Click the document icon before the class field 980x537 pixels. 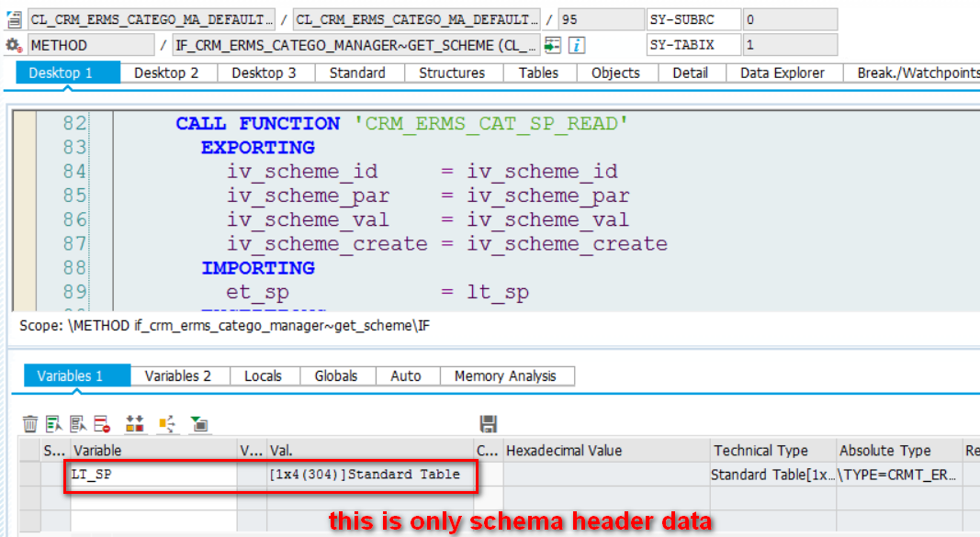(14, 20)
